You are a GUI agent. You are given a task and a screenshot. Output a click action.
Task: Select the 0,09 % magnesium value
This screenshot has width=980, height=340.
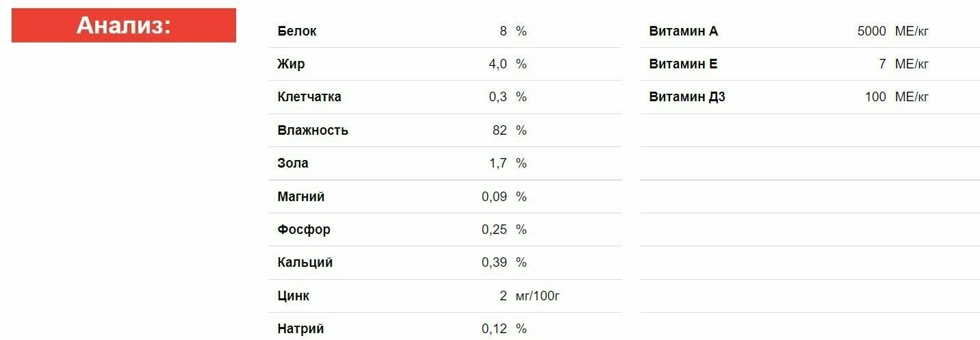(x=504, y=197)
